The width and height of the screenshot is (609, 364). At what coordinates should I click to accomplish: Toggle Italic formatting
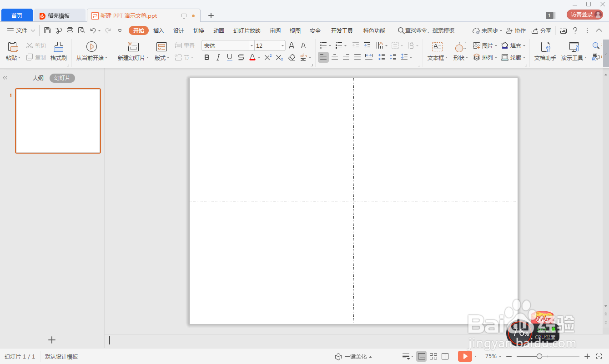(x=218, y=57)
